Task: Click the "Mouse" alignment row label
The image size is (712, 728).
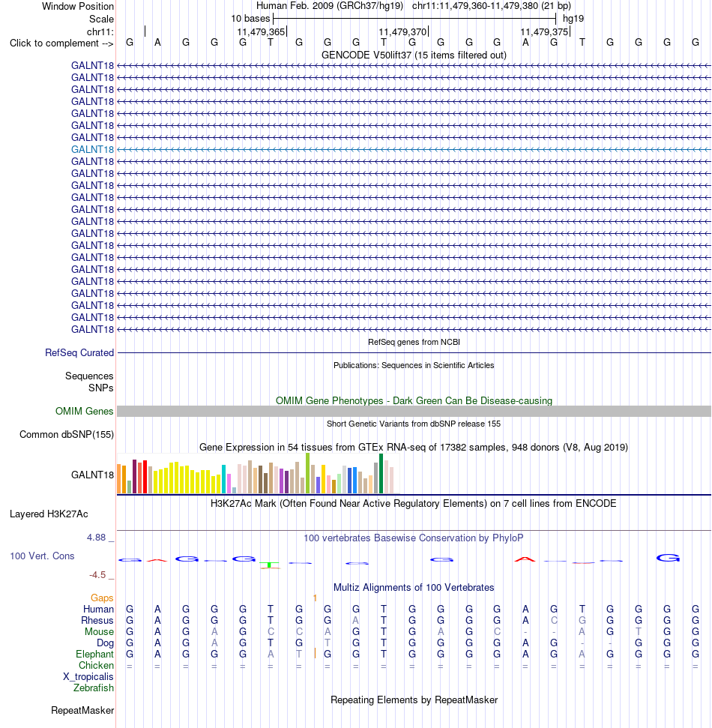Action: point(100,632)
